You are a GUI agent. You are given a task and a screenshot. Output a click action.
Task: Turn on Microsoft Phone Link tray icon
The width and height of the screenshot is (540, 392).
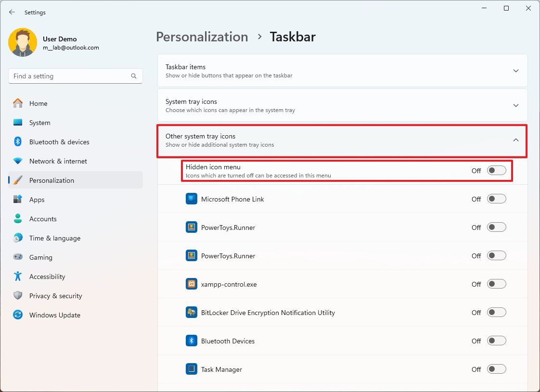(x=497, y=198)
